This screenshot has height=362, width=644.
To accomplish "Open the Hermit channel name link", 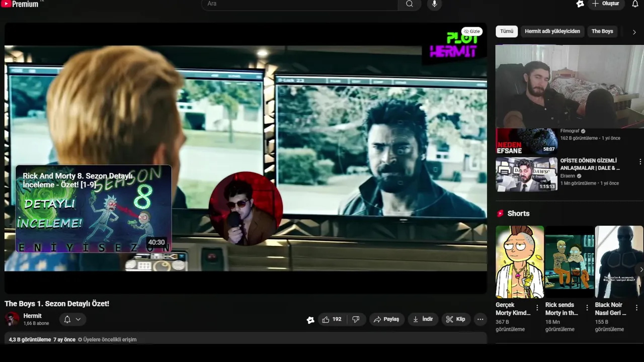I will pyautogui.click(x=33, y=316).
